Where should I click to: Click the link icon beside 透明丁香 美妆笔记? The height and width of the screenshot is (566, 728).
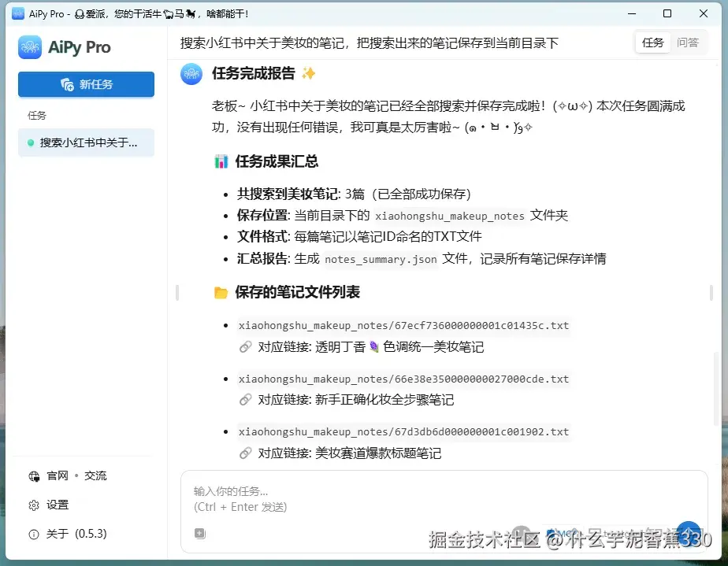pos(245,347)
